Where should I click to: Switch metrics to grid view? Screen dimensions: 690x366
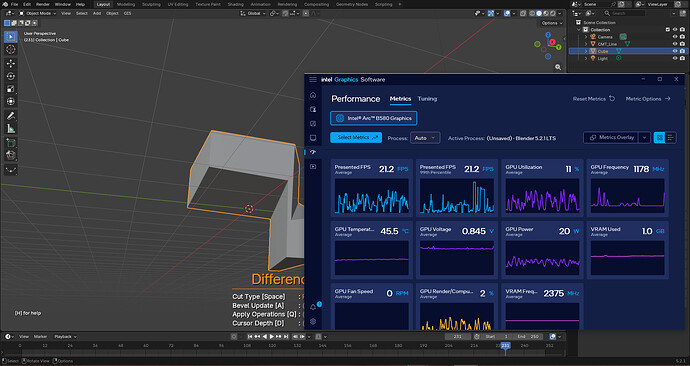[x=659, y=138]
